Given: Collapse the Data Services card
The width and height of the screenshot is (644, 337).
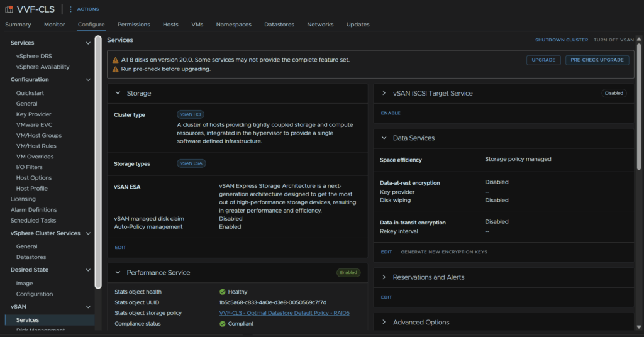Looking at the screenshot, I should click(x=384, y=138).
